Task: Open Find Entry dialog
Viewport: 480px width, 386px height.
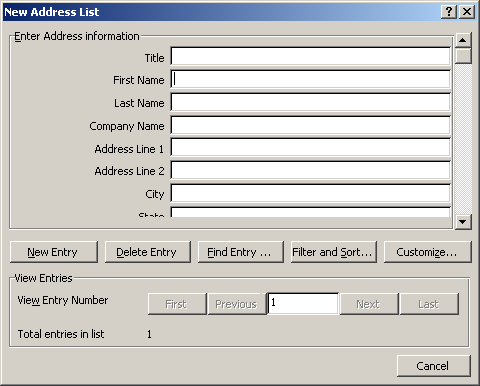Action: pos(240,252)
